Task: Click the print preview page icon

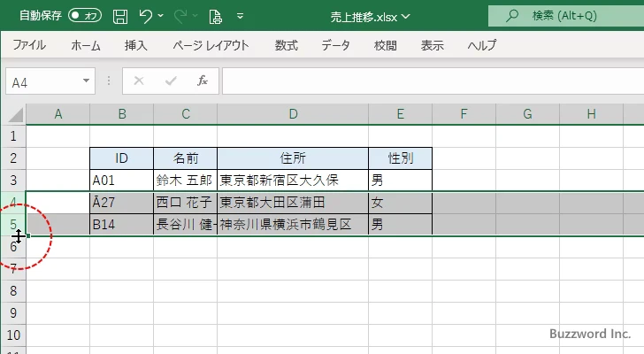Action: tap(215, 17)
